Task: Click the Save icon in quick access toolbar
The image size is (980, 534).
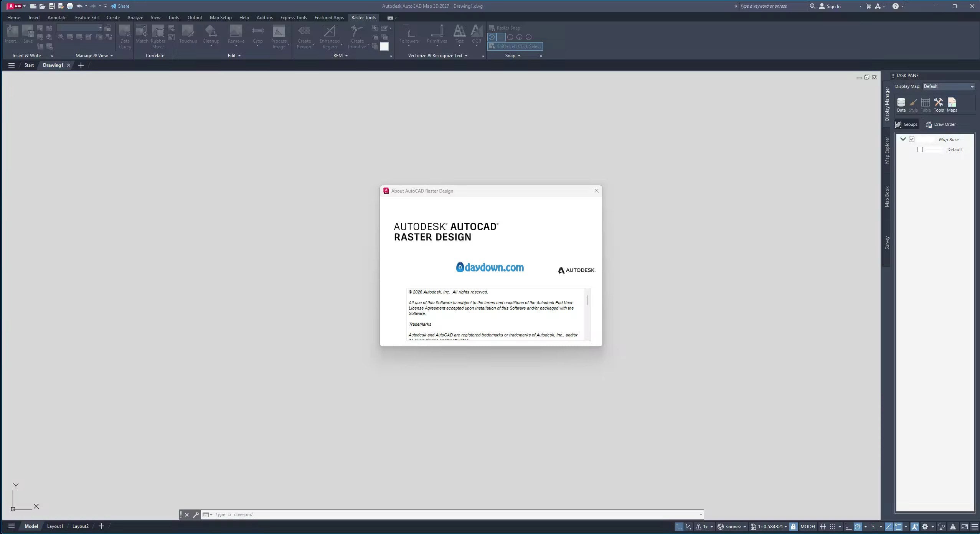Action: coord(51,6)
